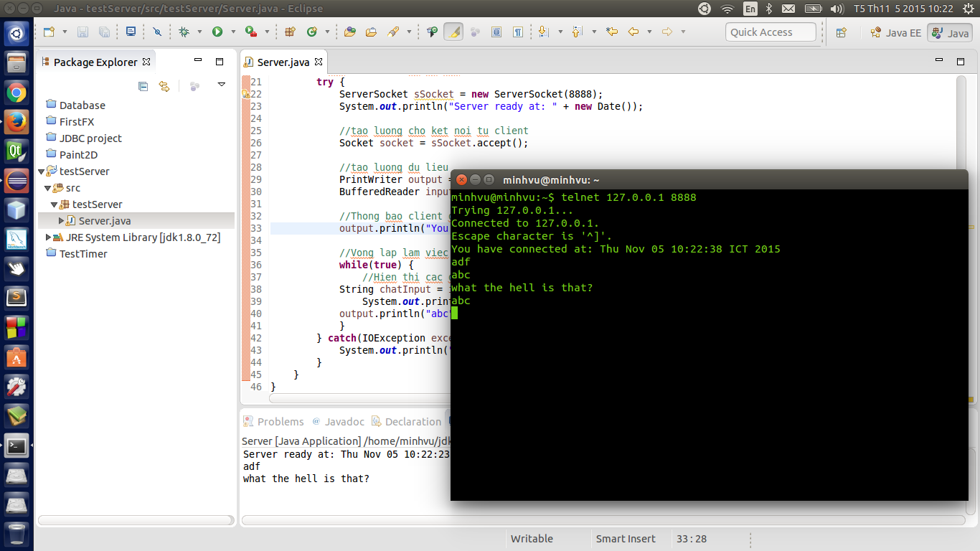Switch to the Declaration tab

click(x=412, y=422)
